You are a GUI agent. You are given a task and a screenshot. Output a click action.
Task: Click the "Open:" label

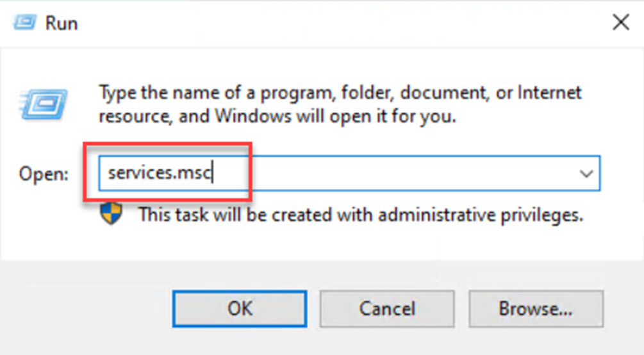(x=44, y=174)
